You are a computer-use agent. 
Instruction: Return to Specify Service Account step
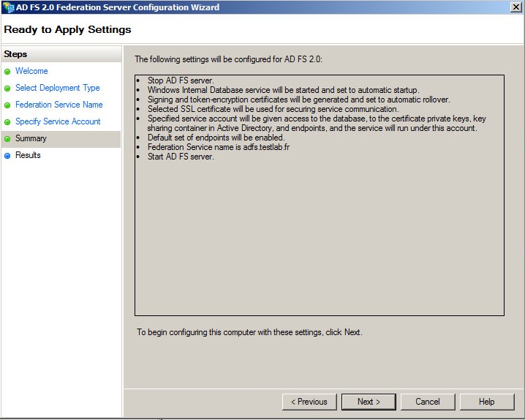click(x=58, y=121)
